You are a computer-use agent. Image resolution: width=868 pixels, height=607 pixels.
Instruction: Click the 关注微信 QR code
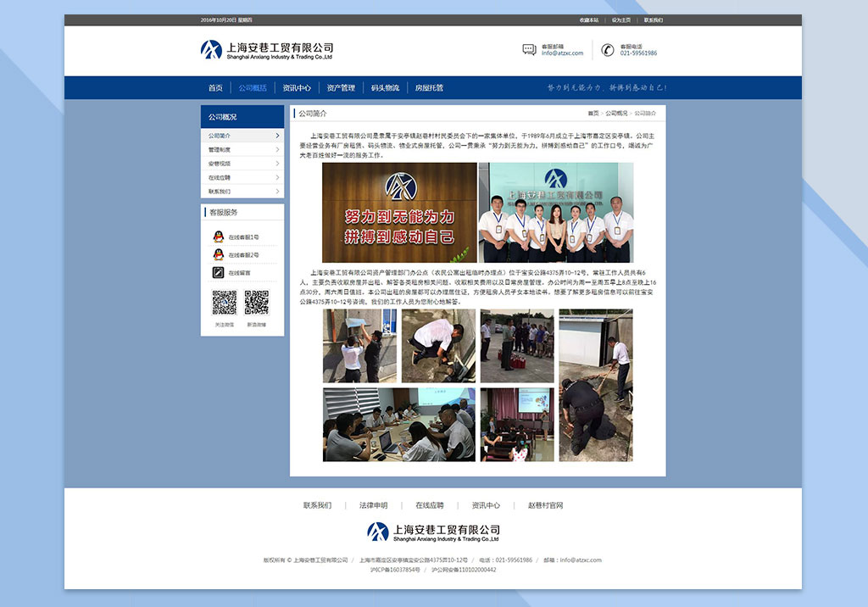(x=224, y=303)
